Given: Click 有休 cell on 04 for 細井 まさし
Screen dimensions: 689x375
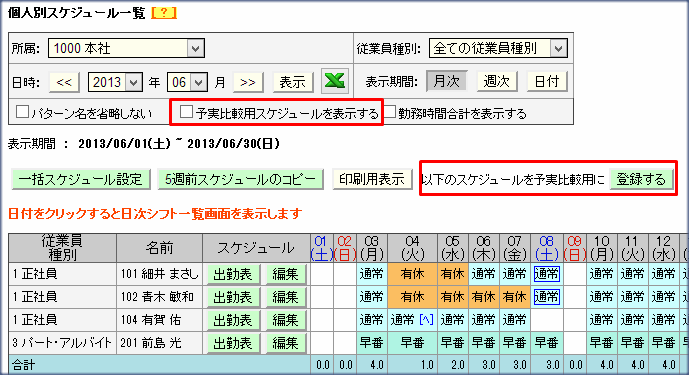Looking at the screenshot, I should [x=412, y=274].
